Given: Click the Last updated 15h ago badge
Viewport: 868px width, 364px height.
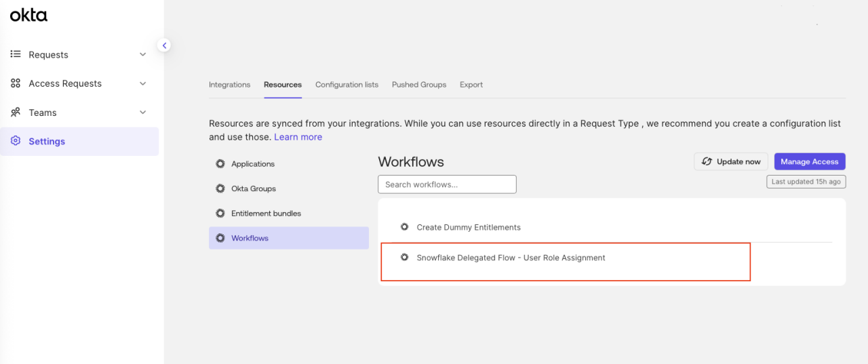Looking at the screenshot, I should click(806, 182).
